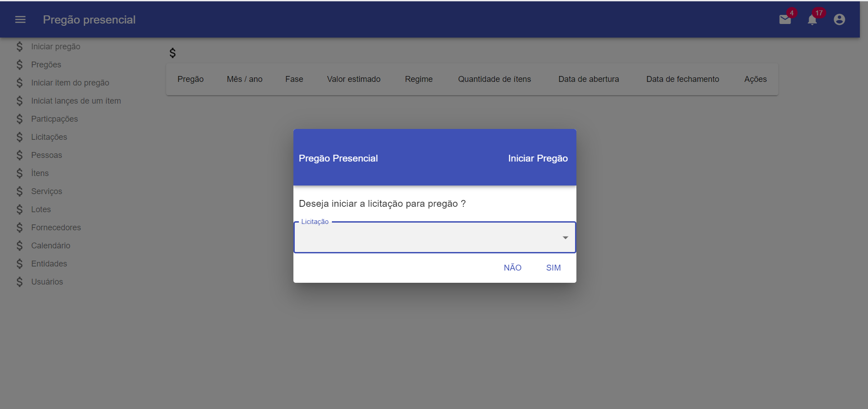Select Iniciat lançes de um ítem
868x409 pixels.
[x=76, y=101]
